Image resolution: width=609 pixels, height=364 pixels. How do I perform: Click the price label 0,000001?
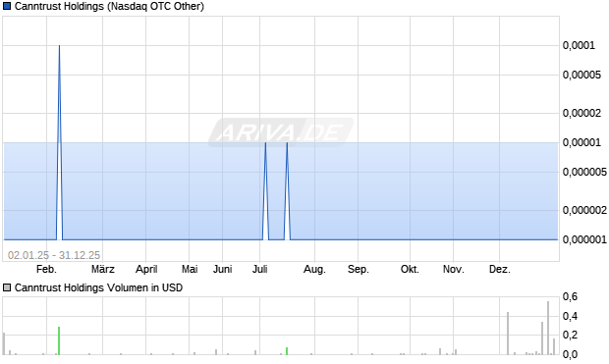click(x=584, y=239)
